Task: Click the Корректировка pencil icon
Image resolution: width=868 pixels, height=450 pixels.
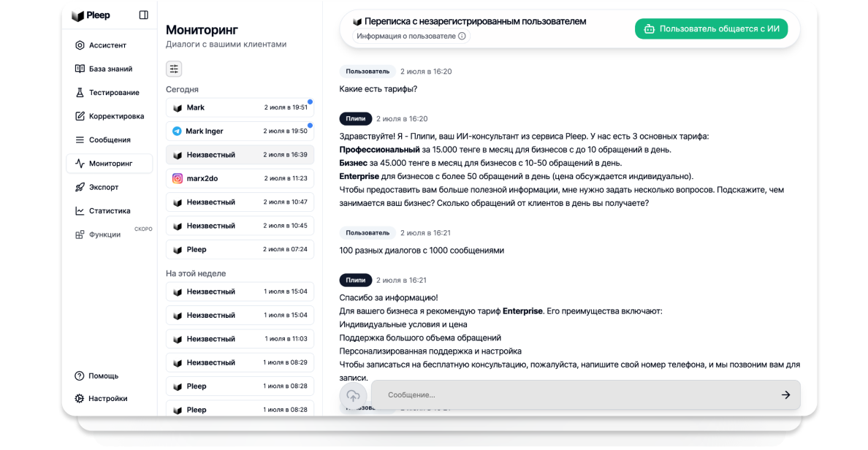Action: [80, 116]
